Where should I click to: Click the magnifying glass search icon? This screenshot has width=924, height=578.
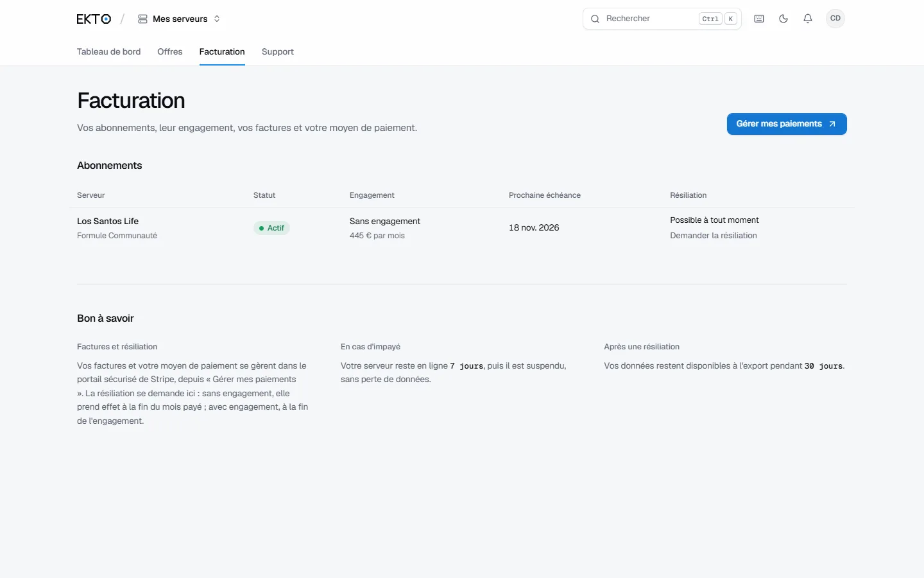coord(595,19)
